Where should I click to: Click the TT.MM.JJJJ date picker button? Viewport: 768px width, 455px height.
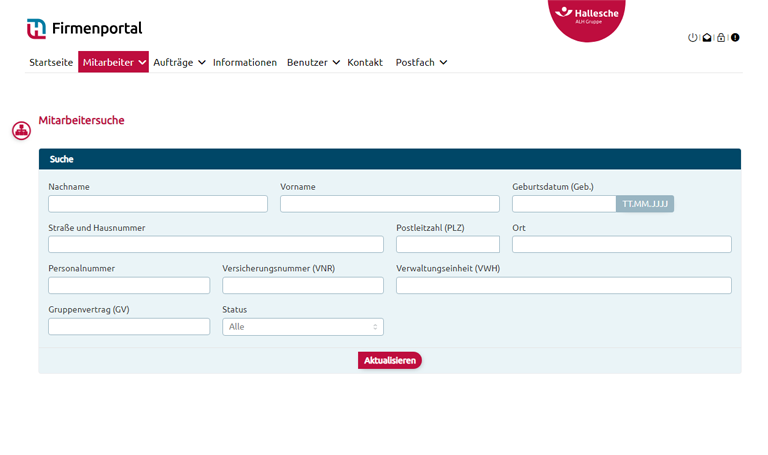(x=645, y=204)
